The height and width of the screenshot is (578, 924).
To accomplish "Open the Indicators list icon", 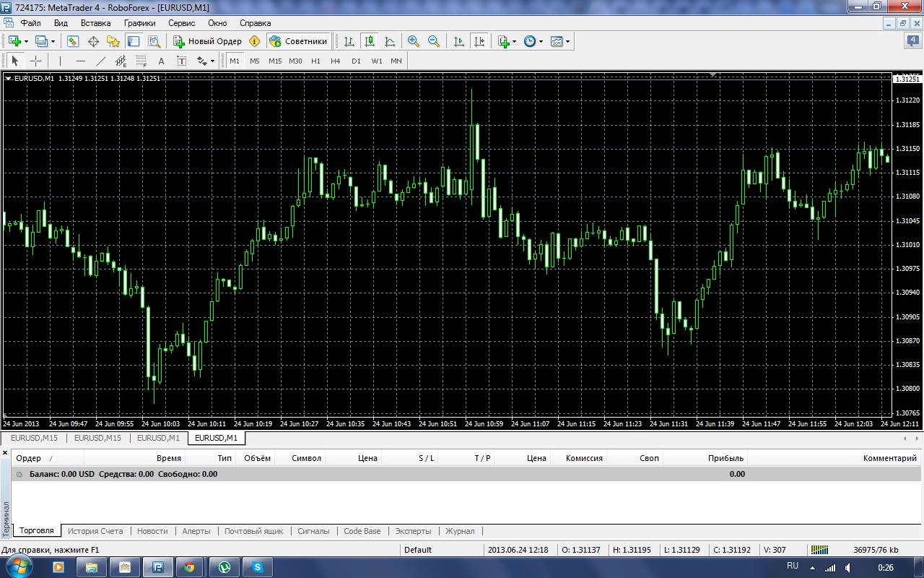I will (504, 41).
